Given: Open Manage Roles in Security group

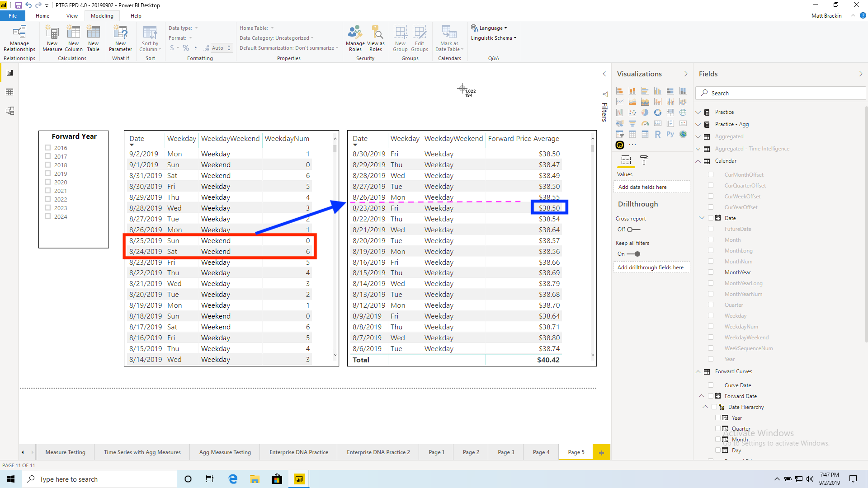Looking at the screenshot, I should click(x=355, y=38).
